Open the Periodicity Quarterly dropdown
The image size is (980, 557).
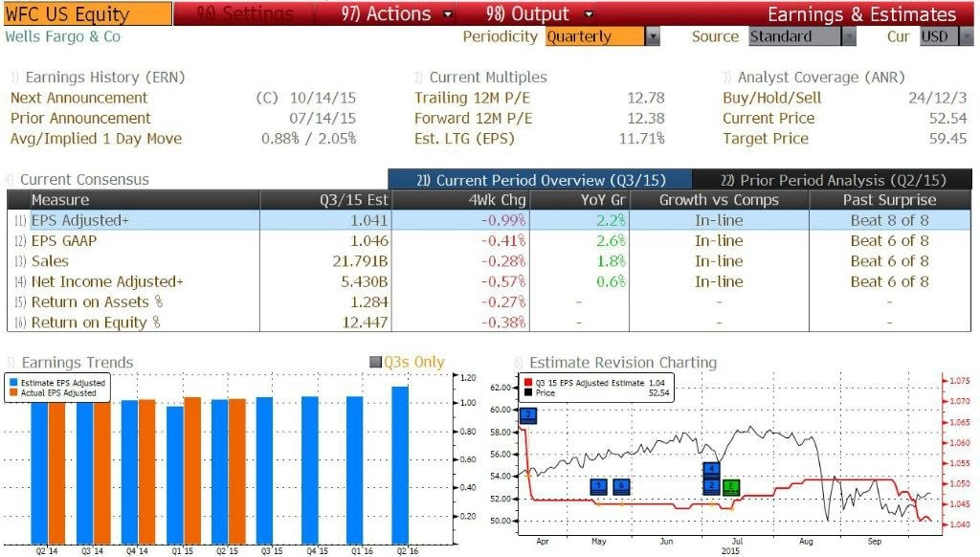[x=603, y=36]
